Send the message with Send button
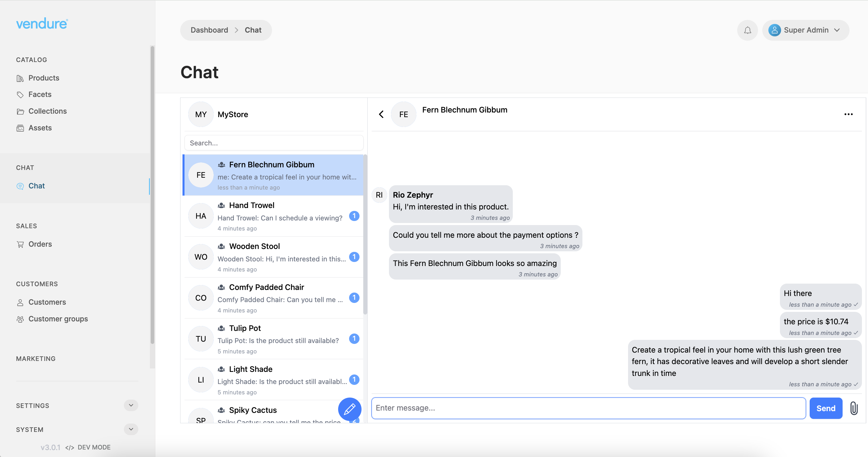Image resolution: width=868 pixels, height=457 pixels. [826, 408]
